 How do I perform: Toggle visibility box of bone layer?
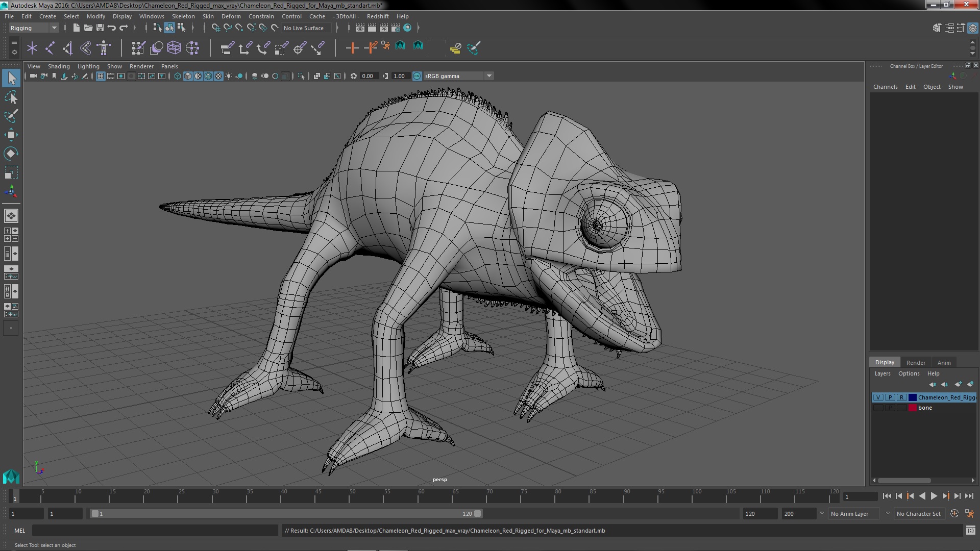[878, 408]
